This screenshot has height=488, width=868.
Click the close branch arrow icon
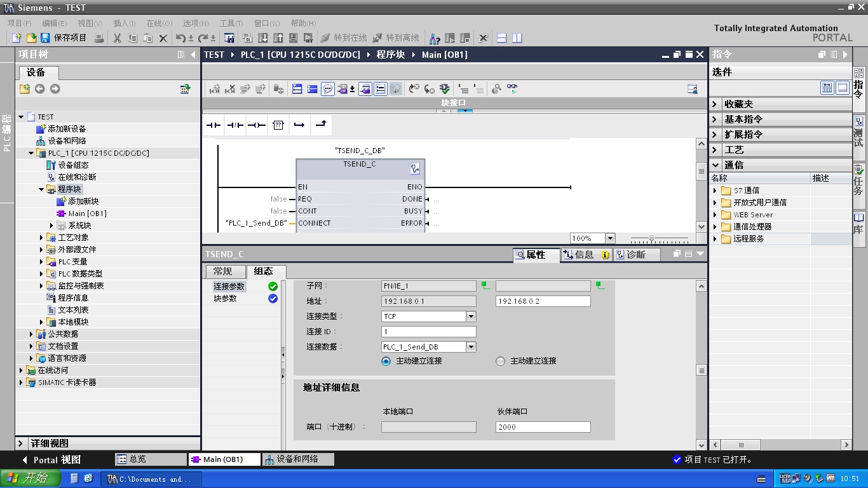click(321, 125)
